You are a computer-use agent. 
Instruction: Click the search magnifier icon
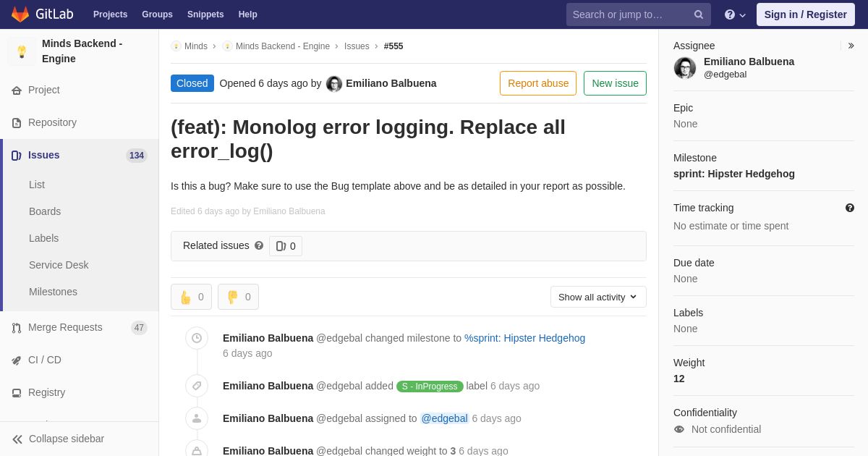[699, 14]
